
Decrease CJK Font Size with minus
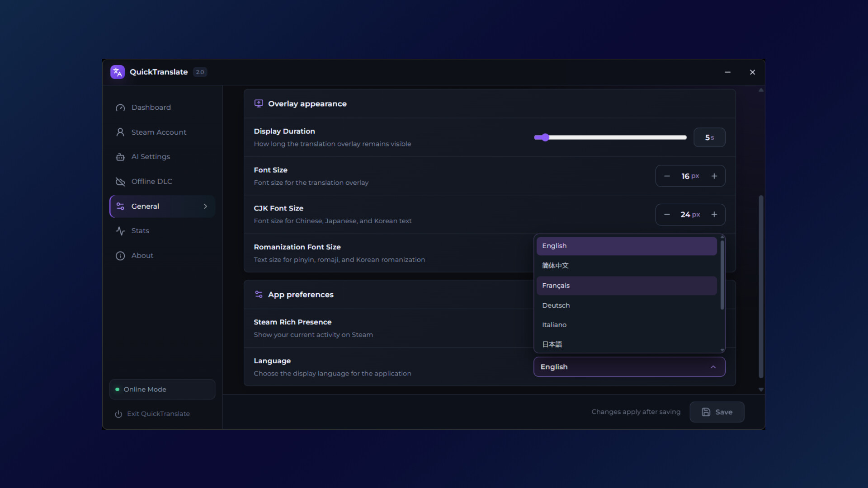667,214
